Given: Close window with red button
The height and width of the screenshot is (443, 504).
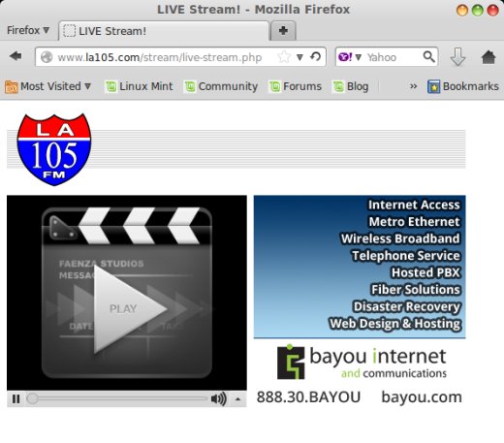Looking at the screenshot, I should click(492, 10).
